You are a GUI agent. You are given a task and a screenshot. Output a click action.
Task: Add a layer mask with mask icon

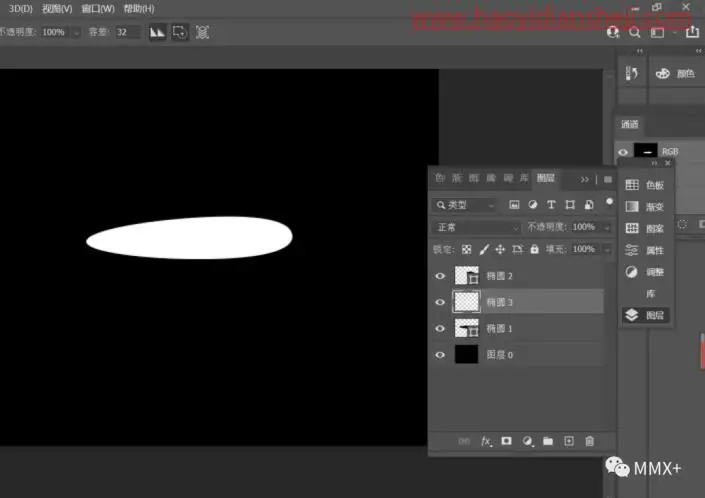tap(506, 441)
